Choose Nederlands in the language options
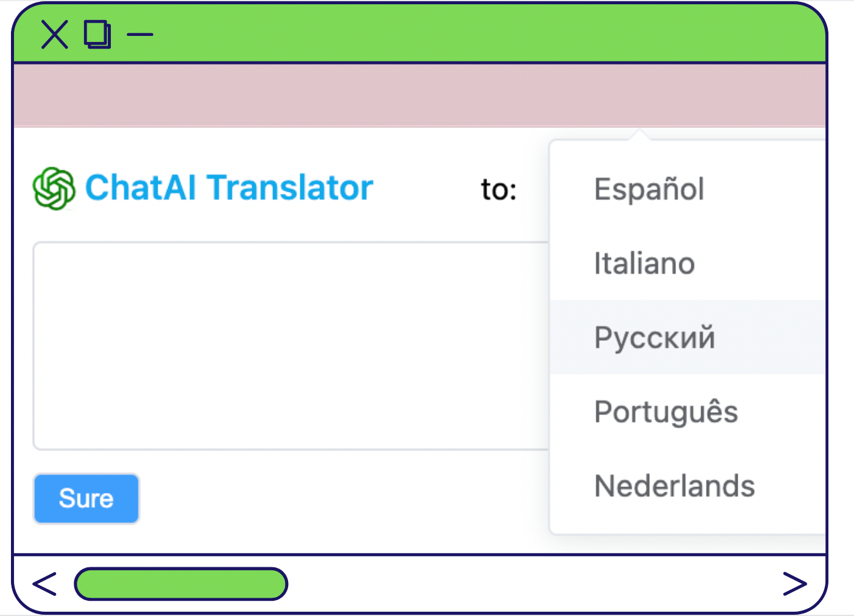The height and width of the screenshot is (616, 854). pos(674,486)
